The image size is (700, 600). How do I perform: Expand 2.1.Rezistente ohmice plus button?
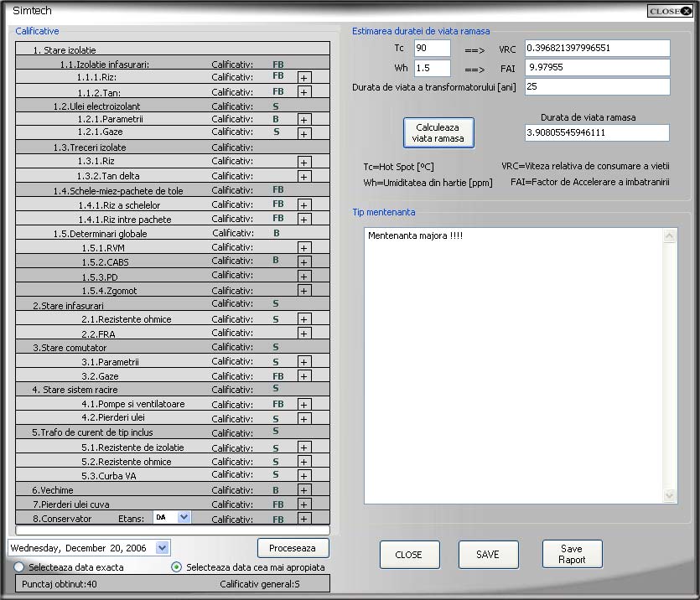304,319
